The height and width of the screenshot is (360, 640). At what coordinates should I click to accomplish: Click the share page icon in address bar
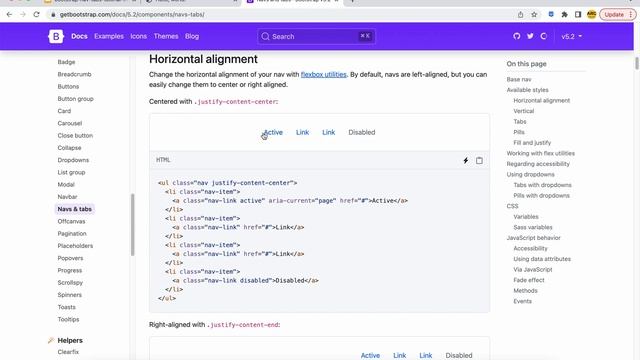point(520,14)
